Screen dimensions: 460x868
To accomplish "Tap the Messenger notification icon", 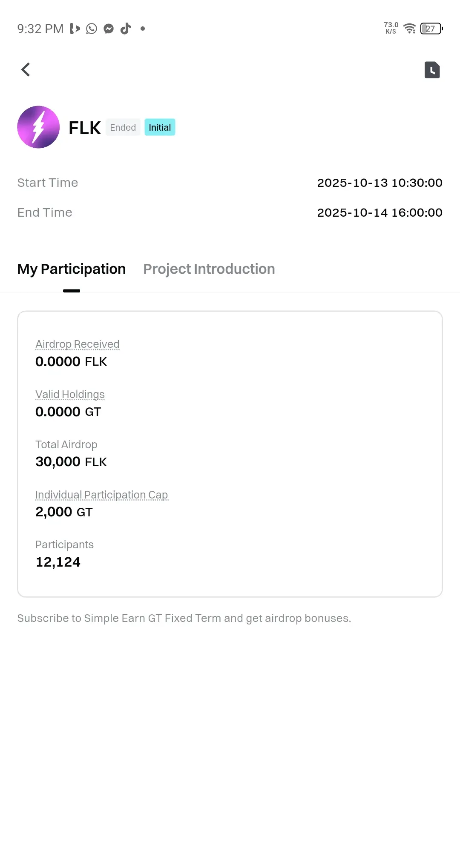I will click(109, 29).
